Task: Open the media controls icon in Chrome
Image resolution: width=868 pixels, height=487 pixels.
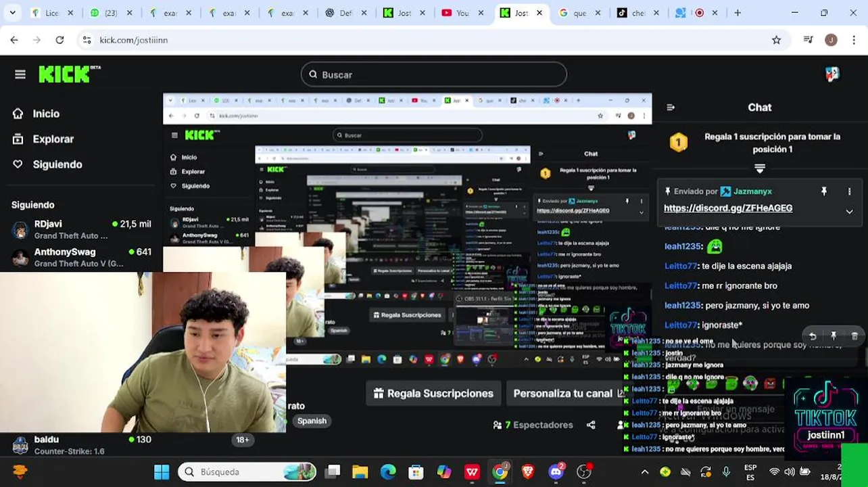Action: [x=808, y=40]
